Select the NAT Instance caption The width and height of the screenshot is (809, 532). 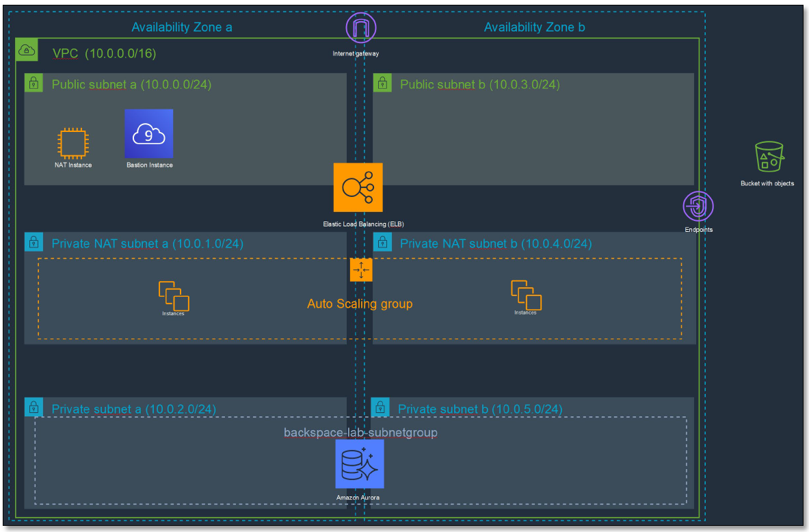click(x=73, y=165)
